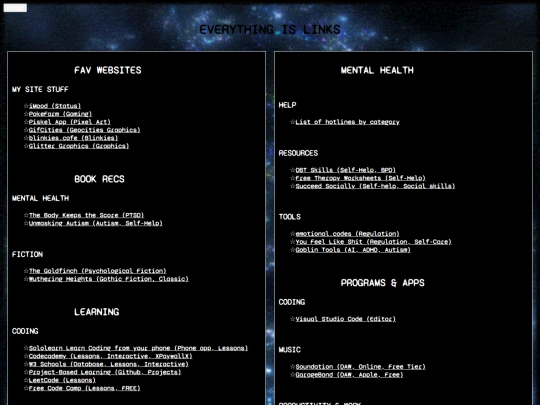
Task: Open The Goldfinch (Psychological Fiction) link
Action: 97,271
